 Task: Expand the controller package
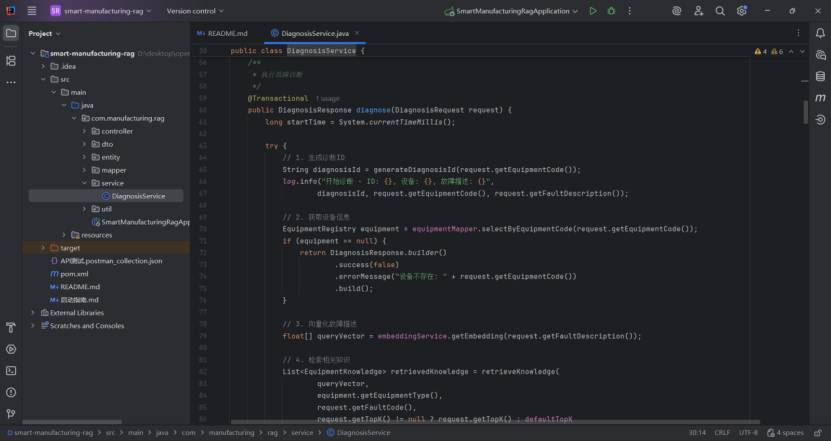click(84, 131)
